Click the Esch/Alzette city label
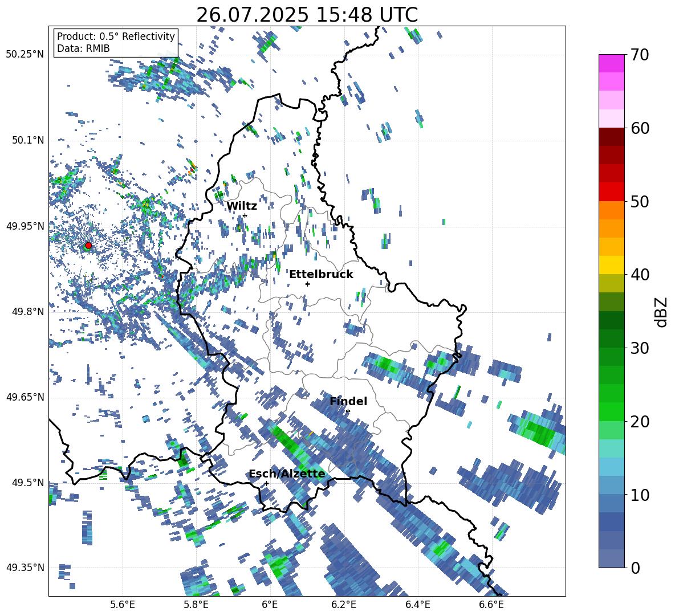 287,474
